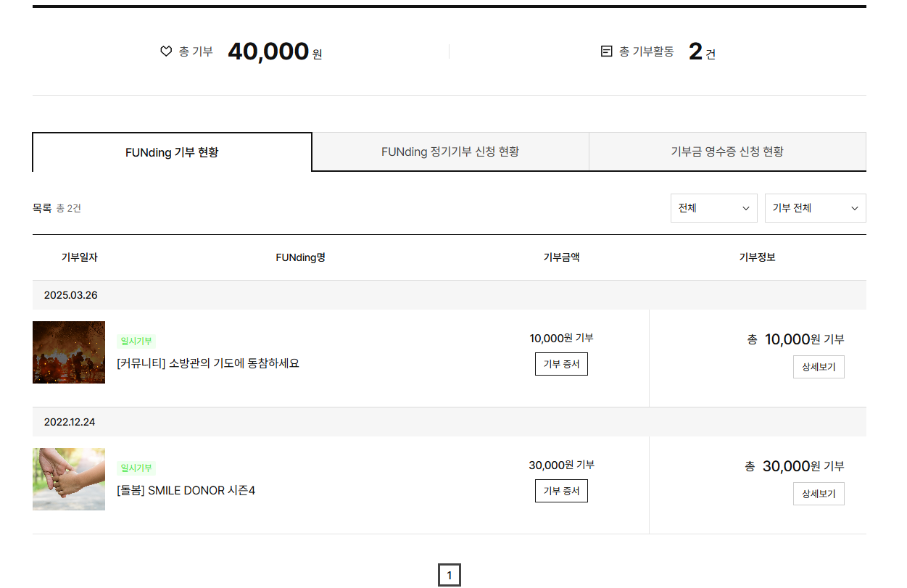Open the FUNding 기부 현황 tab
907x588 pixels.
172,152
